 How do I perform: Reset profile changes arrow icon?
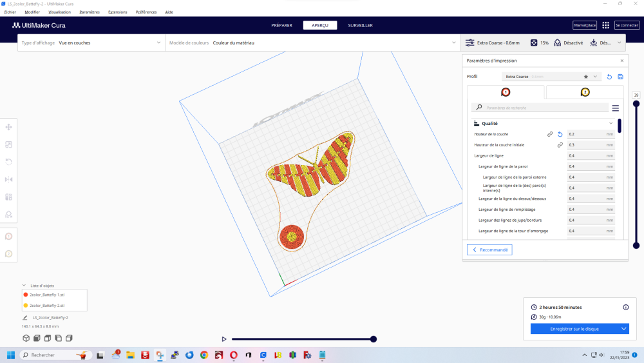tap(609, 77)
